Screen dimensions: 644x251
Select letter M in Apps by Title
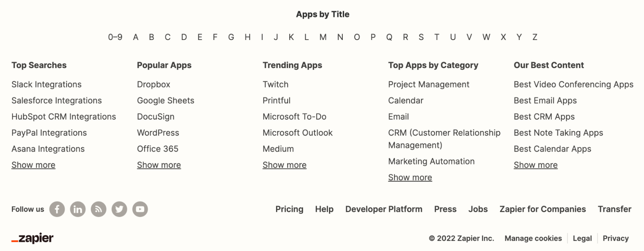click(x=323, y=37)
